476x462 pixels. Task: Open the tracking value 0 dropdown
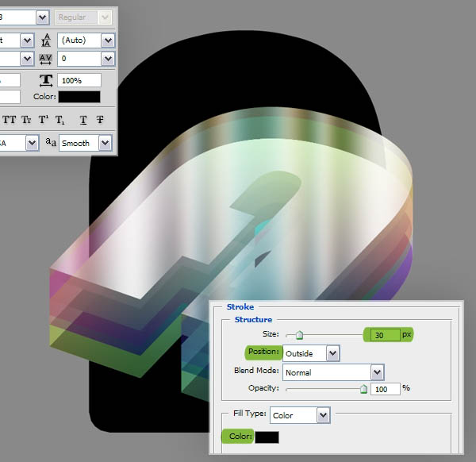click(107, 59)
